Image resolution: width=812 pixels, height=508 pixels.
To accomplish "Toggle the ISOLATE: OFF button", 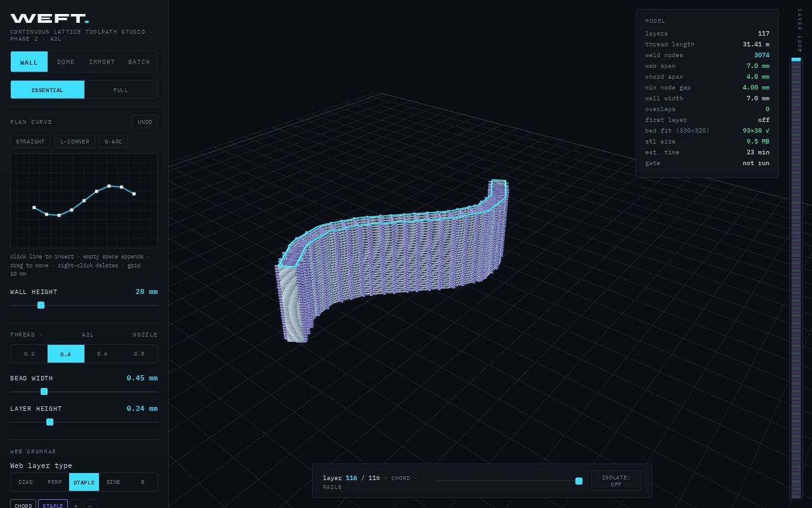I will (x=616, y=481).
